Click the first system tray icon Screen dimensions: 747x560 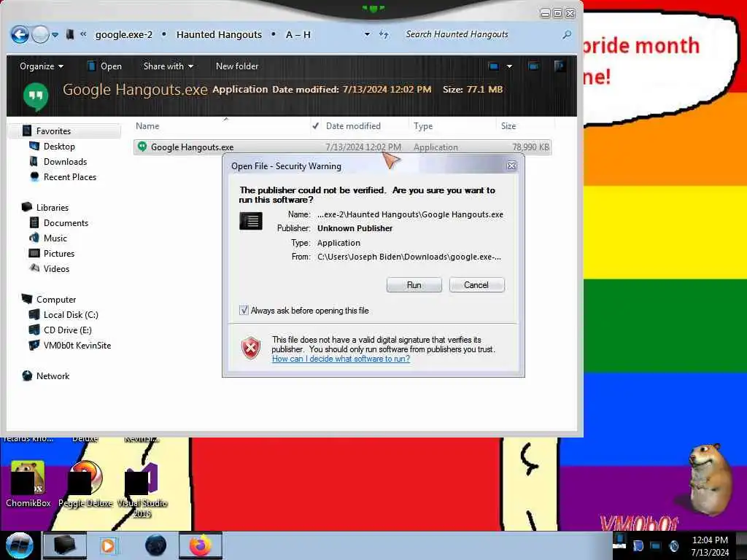point(619,542)
